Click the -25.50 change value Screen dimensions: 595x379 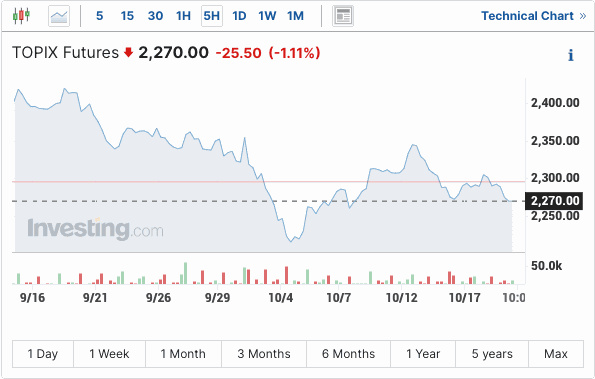click(238, 53)
